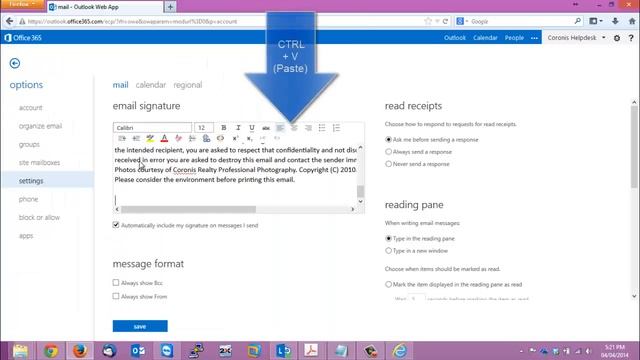The height and width of the screenshot is (360, 640).
Task: Open apps in options sidebar
Action: (x=26, y=236)
